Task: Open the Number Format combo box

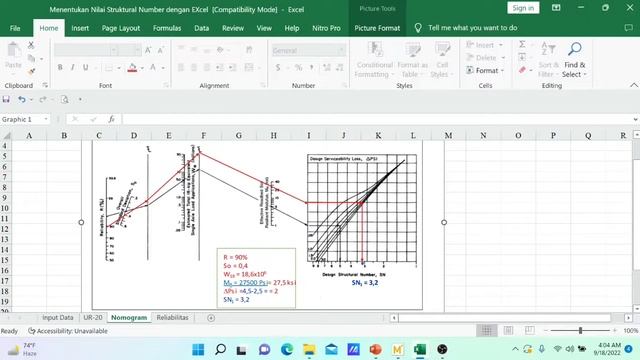Action: (x=308, y=51)
